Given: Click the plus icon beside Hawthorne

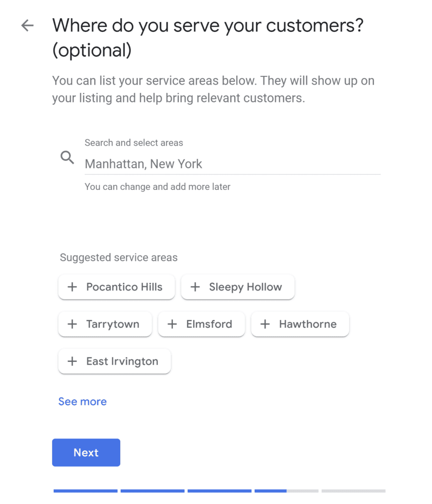Looking at the screenshot, I should tap(265, 324).
